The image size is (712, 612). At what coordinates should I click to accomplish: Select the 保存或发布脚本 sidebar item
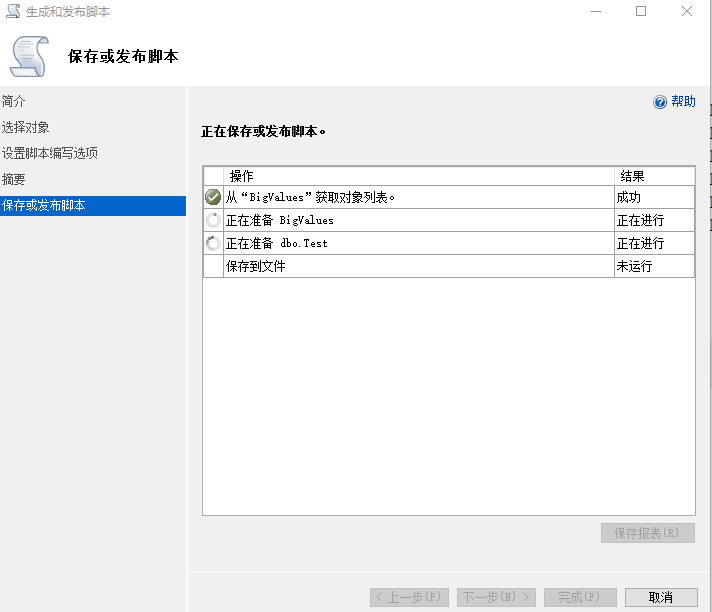[x=44, y=205]
